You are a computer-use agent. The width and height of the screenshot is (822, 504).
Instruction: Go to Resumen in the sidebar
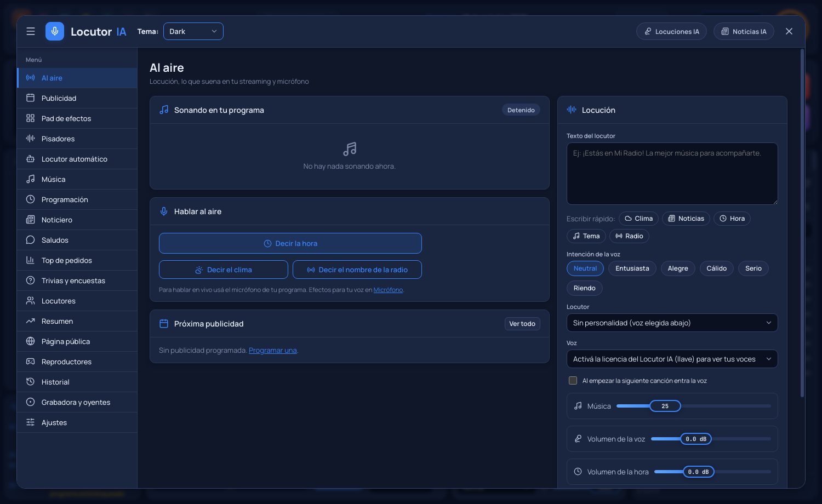pyautogui.click(x=77, y=321)
